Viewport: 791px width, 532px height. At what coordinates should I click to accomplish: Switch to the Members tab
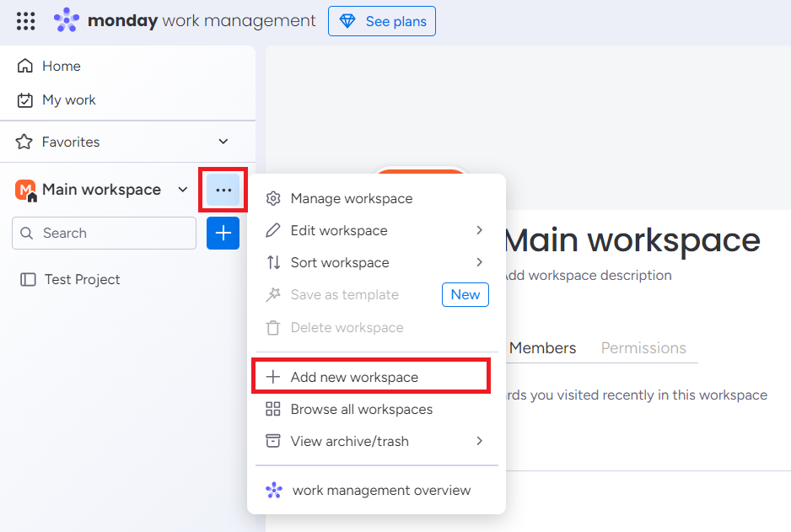(542, 348)
